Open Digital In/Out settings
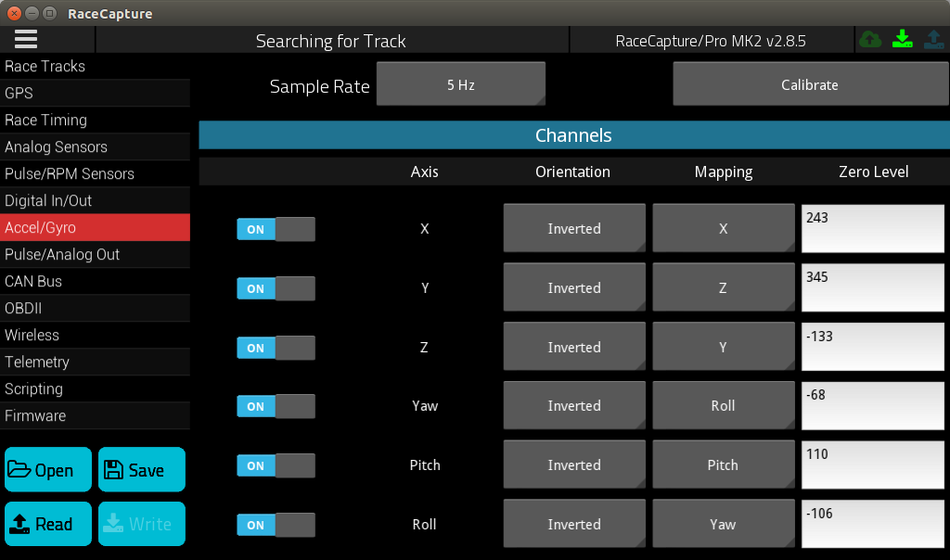The image size is (950, 560). (96, 200)
